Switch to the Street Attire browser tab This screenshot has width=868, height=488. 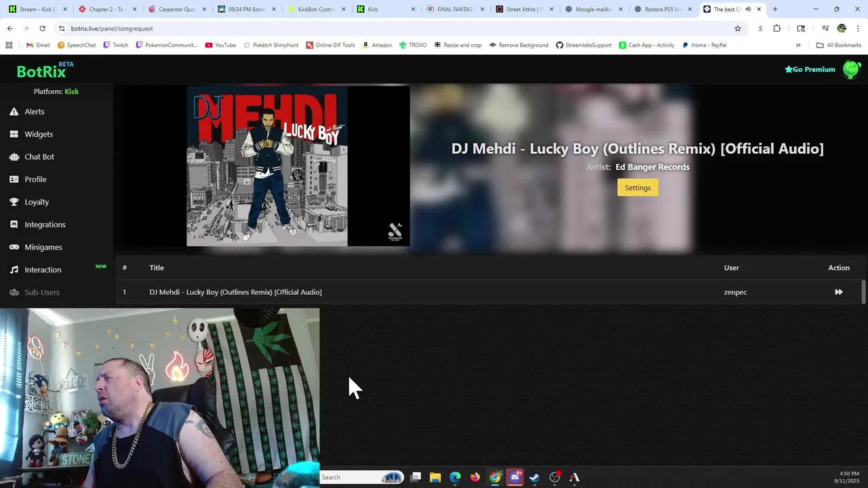[524, 9]
